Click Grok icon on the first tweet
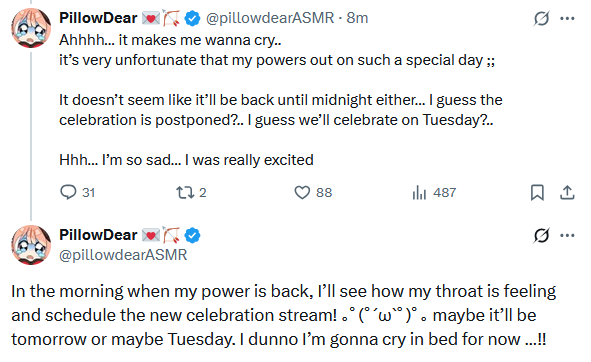The width and height of the screenshot is (591, 362). click(541, 18)
